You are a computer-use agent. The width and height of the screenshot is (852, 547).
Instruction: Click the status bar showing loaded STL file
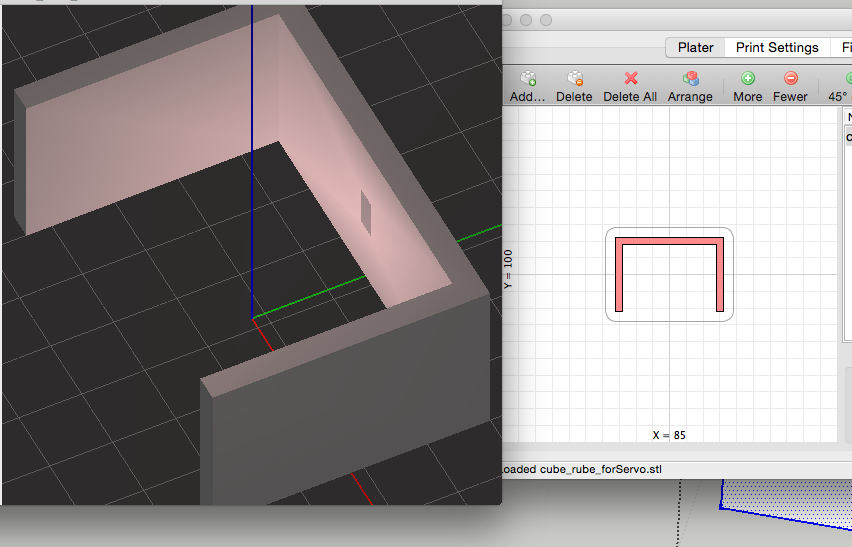(582, 469)
